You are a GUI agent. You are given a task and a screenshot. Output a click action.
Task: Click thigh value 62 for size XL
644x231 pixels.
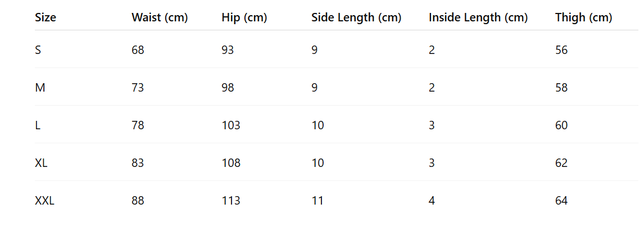561,163
